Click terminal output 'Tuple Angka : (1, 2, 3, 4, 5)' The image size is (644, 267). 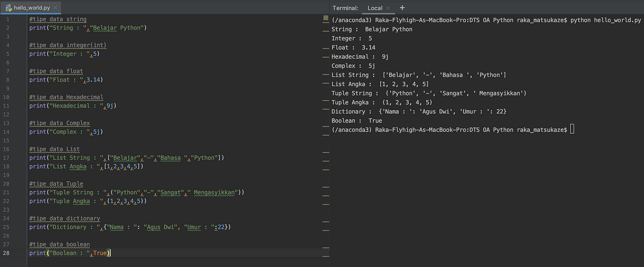[382, 102]
